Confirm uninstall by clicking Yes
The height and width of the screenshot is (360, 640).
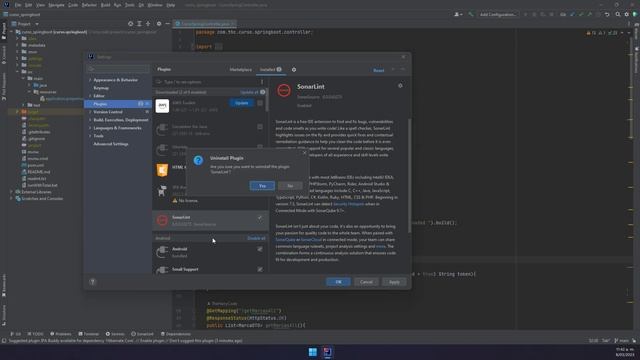click(x=262, y=186)
